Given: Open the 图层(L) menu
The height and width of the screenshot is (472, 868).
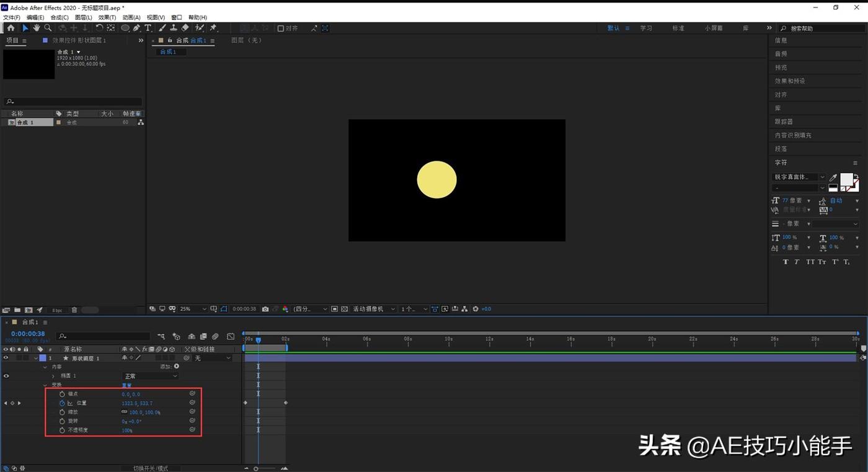Looking at the screenshot, I should [84, 17].
